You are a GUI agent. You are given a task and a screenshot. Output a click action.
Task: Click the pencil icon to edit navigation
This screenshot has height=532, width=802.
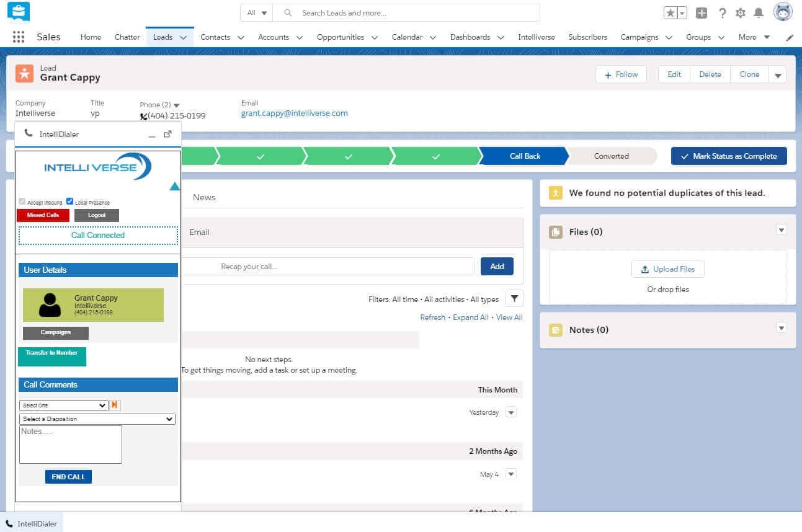pyautogui.click(x=790, y=37)
